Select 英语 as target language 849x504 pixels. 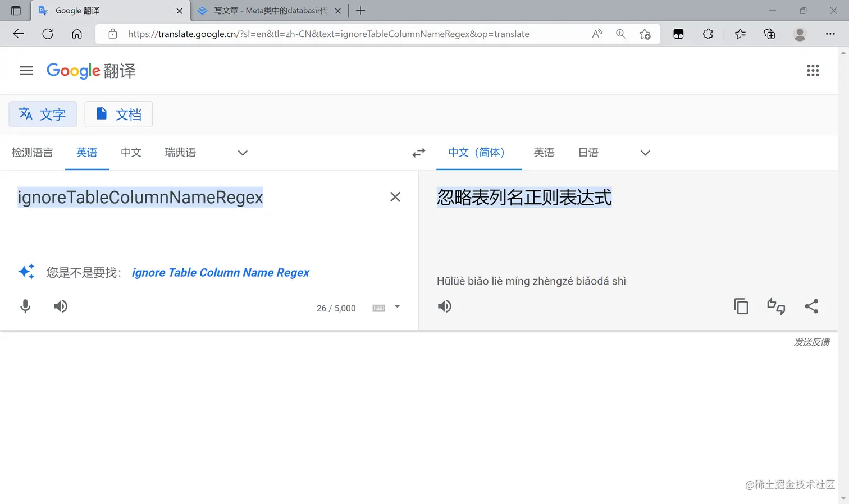click(x=544, y=153)
